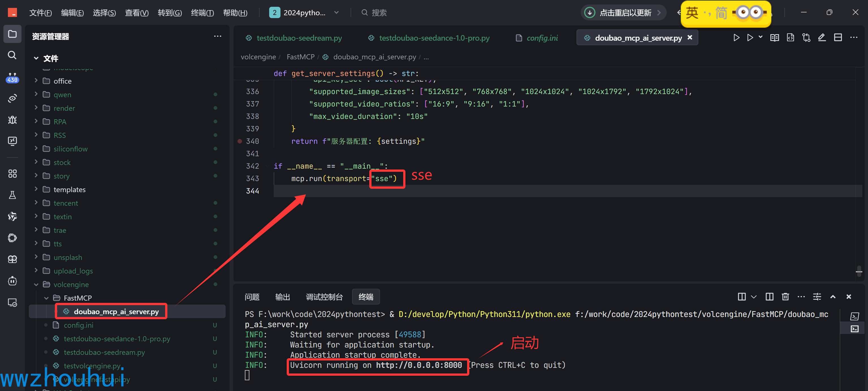Open config.ini in the file tree
This screenshot has width=868, height=391.
[x=127, y=325]
